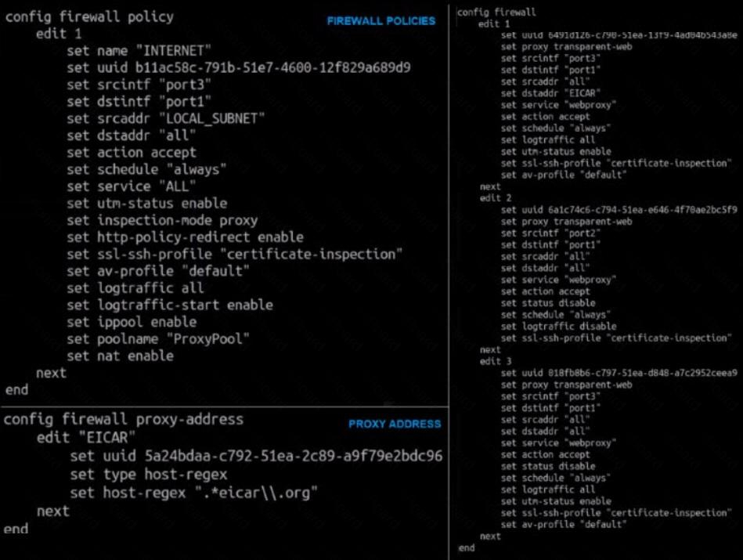Click the set srcaddr "LOCAL_SUBNET" line
The width and height of the screenshot is (743, 560).
166,118
